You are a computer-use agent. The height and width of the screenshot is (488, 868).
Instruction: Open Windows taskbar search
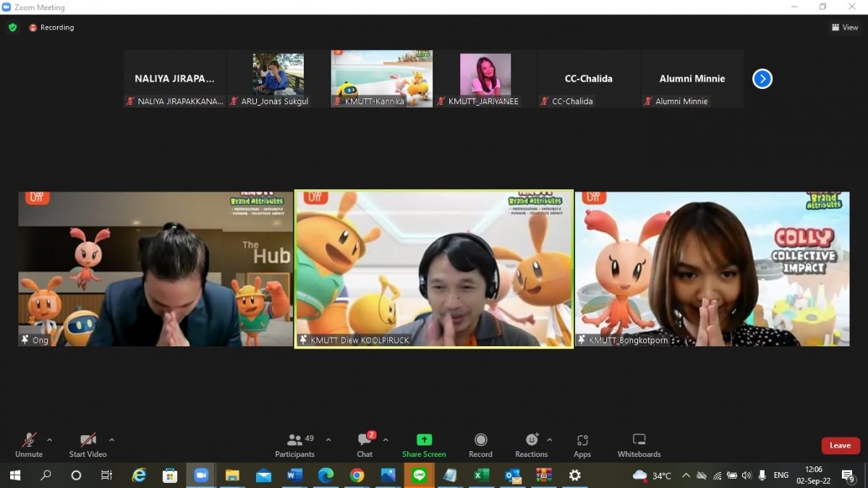tap(46, 475)
